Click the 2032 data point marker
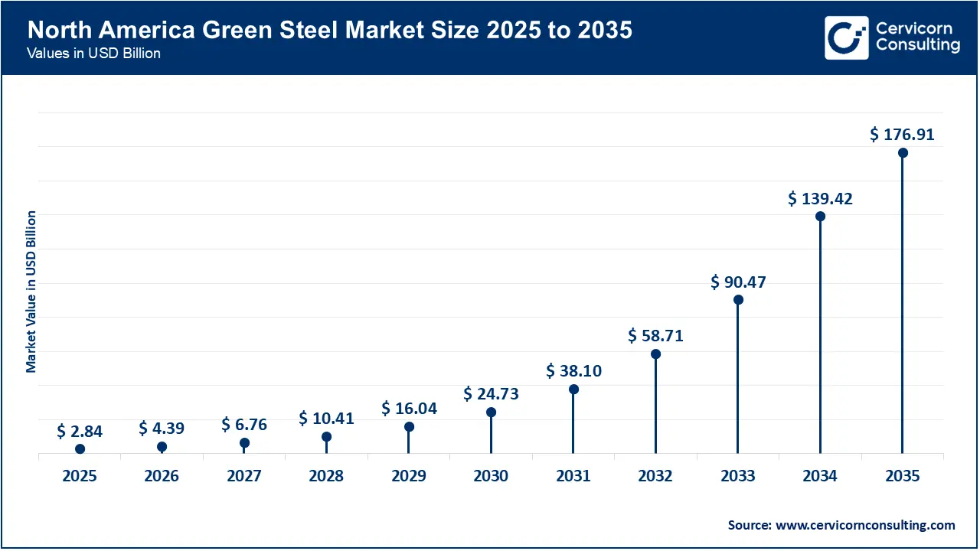 point(655,354)
